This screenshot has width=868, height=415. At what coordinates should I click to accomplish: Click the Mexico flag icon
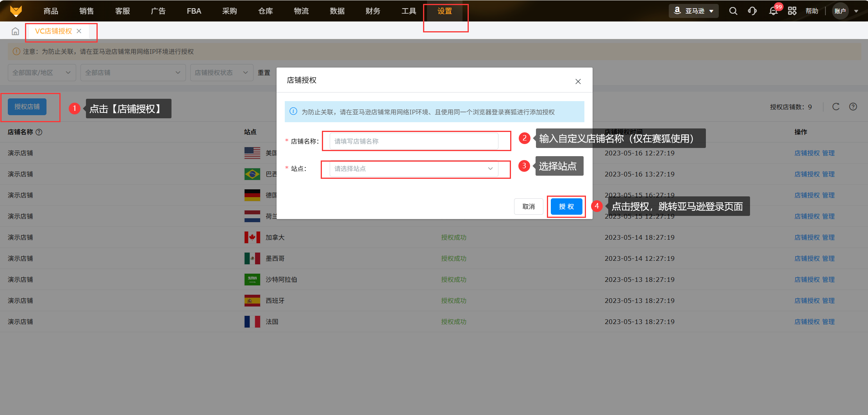tap(252, 258)
